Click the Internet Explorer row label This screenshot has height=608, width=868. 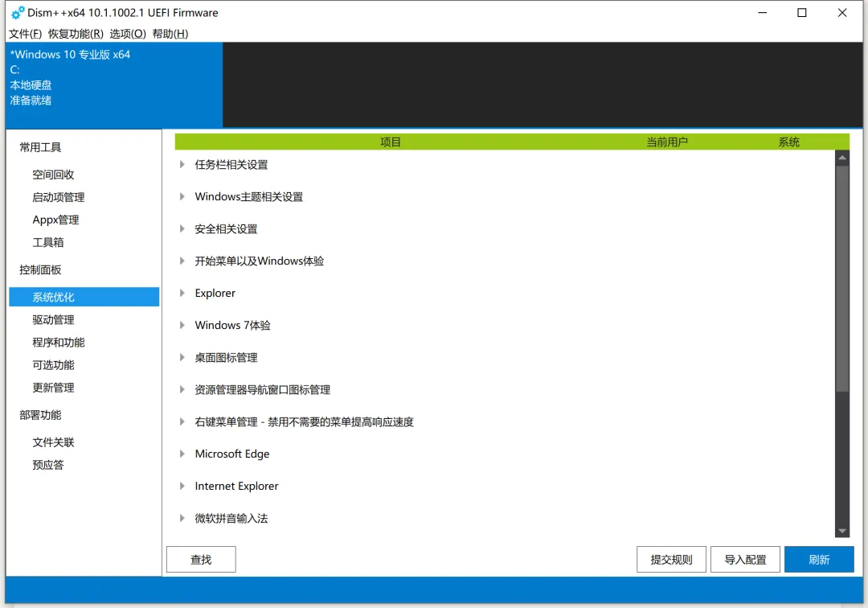[236, 486]
